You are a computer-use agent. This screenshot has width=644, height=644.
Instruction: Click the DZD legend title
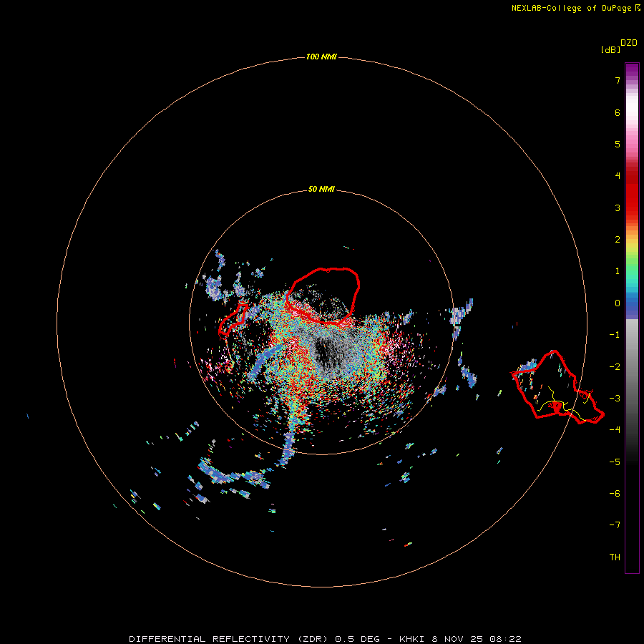(629, 43)
